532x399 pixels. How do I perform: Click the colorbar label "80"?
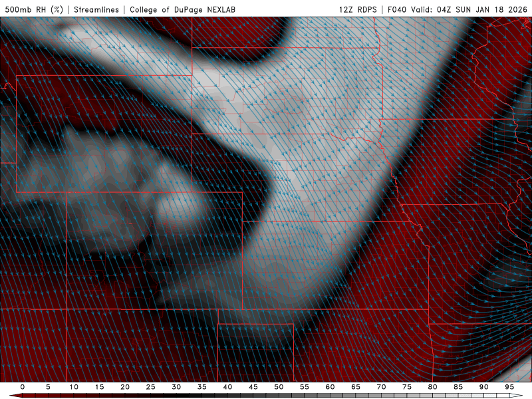point(433,387)
